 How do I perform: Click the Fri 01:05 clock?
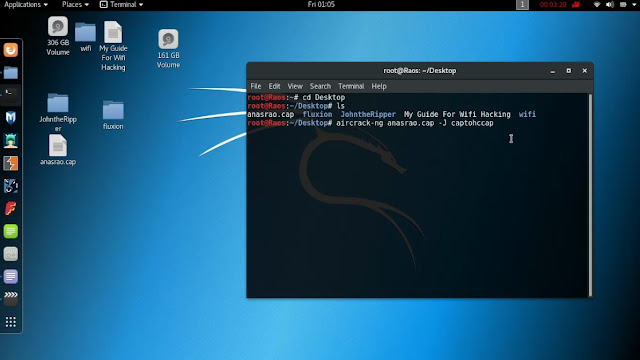321,4
